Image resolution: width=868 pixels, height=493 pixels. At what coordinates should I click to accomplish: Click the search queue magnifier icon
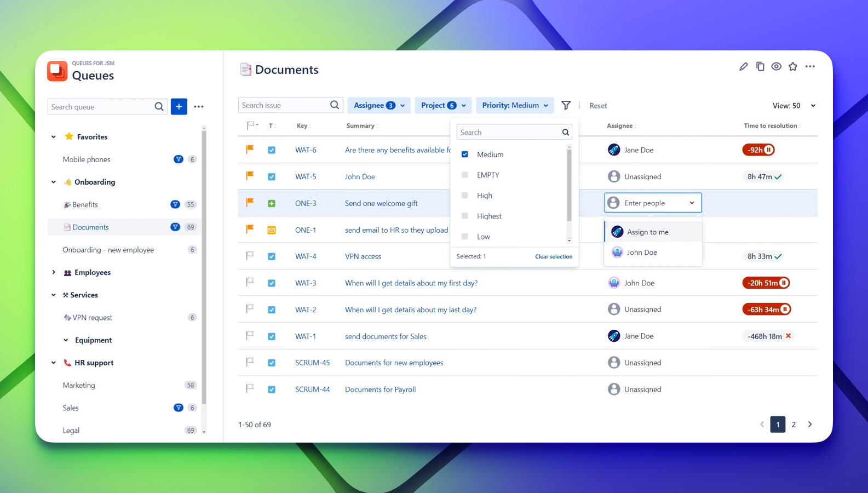pyautogui.click(x=159, y=107)
